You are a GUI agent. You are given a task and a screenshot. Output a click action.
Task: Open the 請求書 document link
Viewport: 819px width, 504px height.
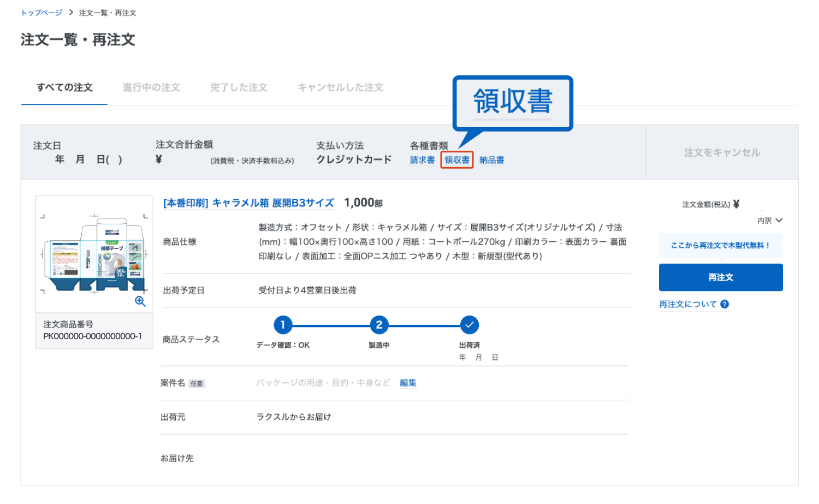click(423, 160)
